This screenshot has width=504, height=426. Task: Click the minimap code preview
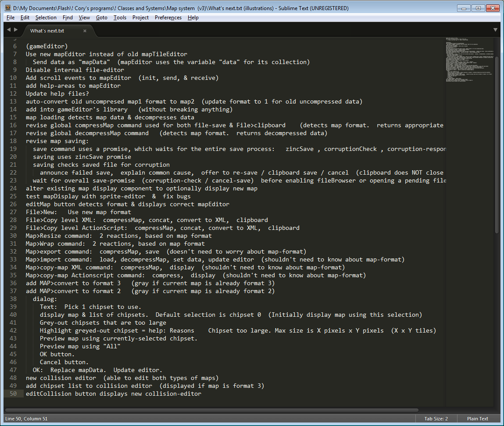467,61
